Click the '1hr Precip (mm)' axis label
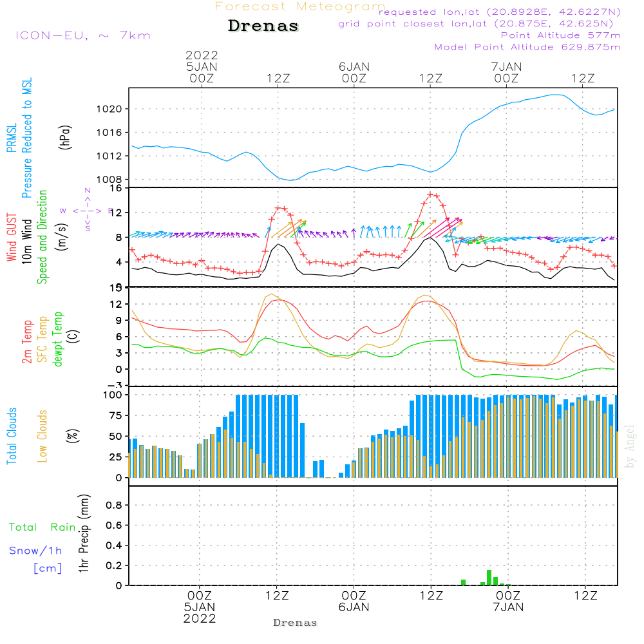 [x=84, y=533]
